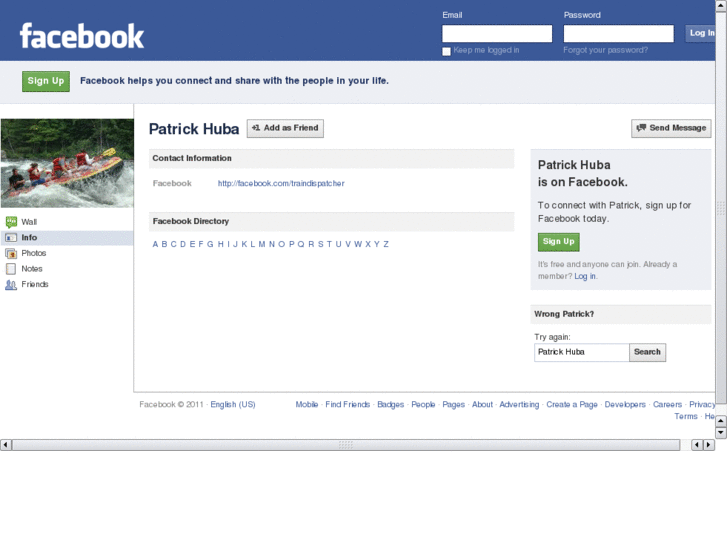Open the Advertising footer link

pyautogui.click(x=519, y=404)
